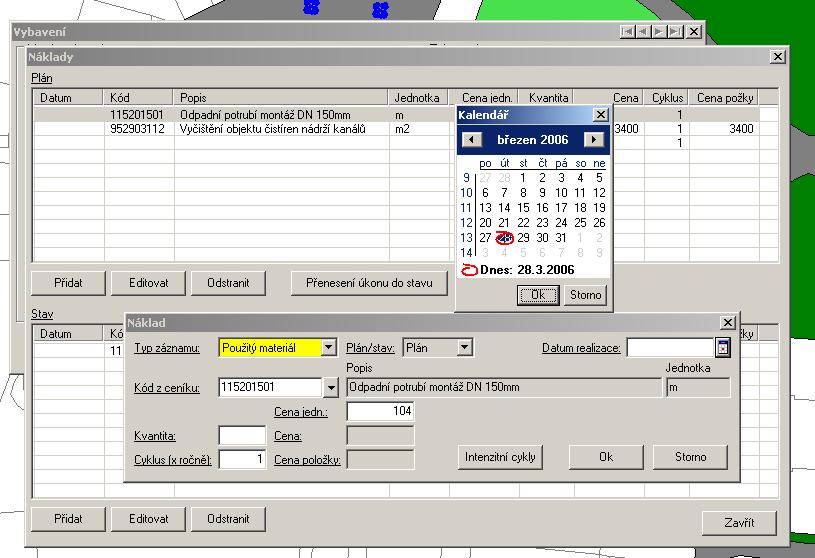Click Editovat under the Stav table
Image resolution: width=815 pixels, height=558 pixels.
pos(148,519)
